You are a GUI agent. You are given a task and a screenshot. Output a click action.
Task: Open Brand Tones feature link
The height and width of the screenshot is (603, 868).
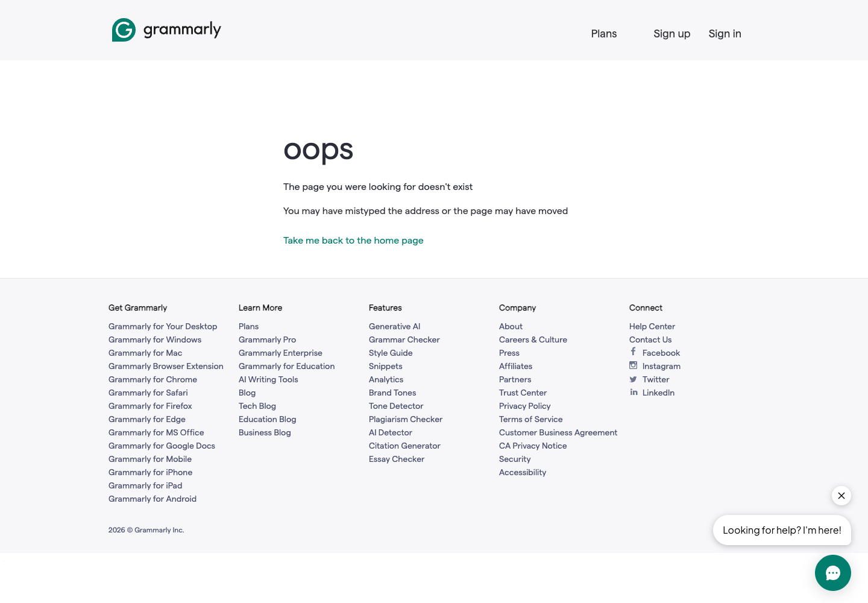tap(392, 393)
